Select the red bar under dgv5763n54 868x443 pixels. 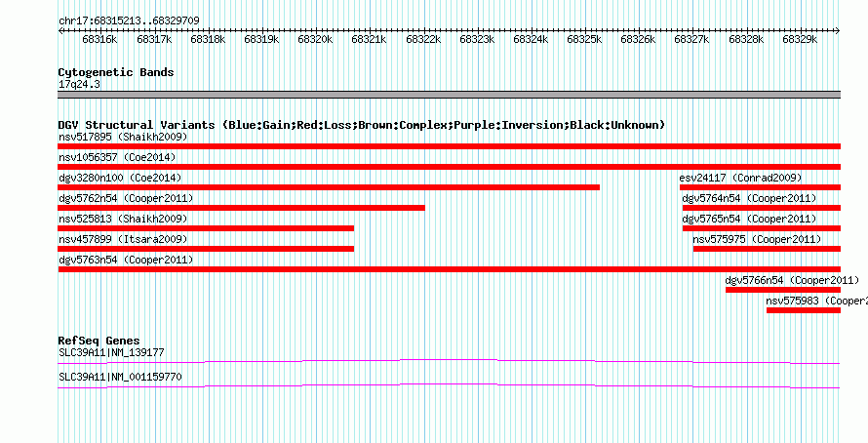[450, 269]
